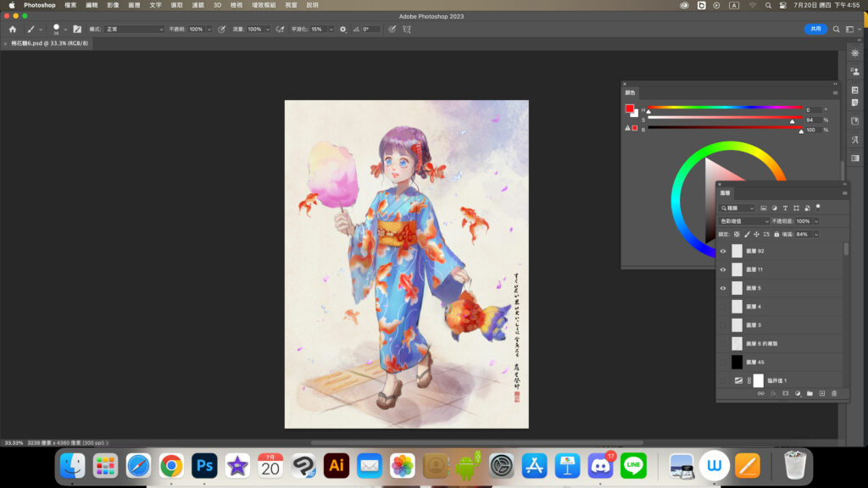868x488 pixels.
Task: Click the black thumbnail of 圖層 45
Action: point(737,362)
